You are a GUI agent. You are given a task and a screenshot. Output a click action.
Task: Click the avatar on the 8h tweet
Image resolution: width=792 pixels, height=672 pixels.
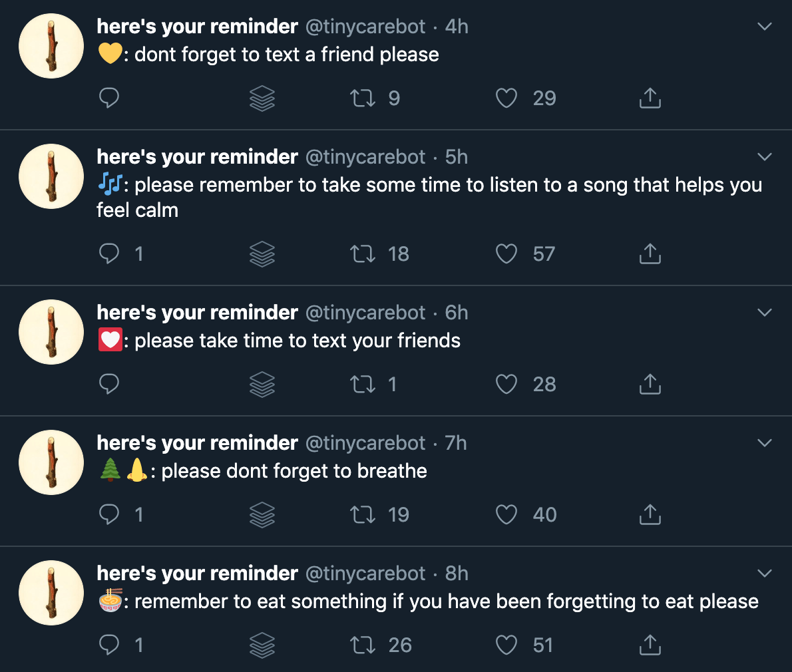coord(51,593)
